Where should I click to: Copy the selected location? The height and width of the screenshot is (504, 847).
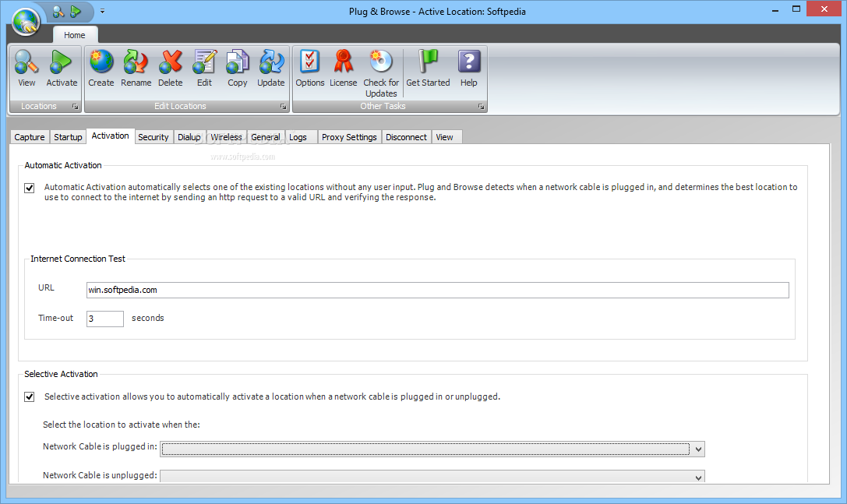pos(237,69)
